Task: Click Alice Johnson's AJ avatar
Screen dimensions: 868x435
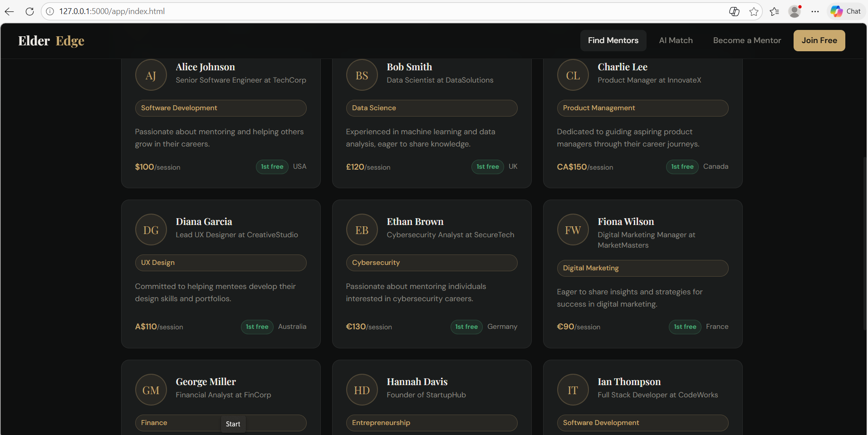Action: pyautogui.click(x=151, y=75)
